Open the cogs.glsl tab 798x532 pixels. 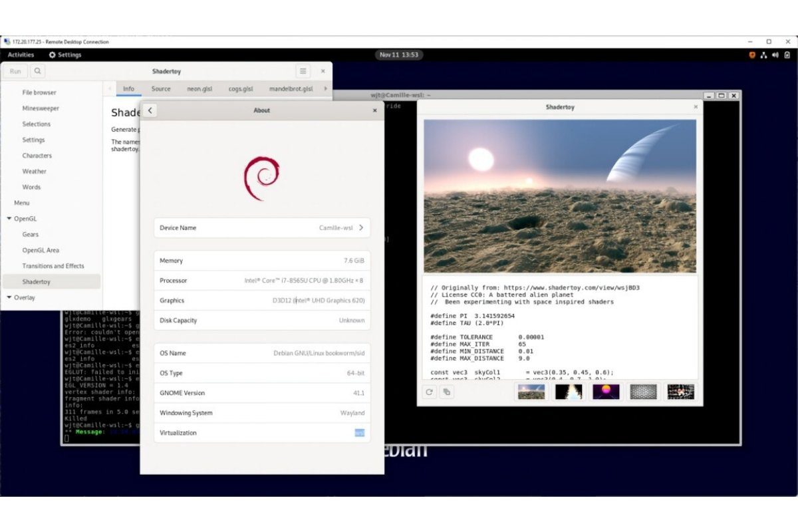coord(241,89)
